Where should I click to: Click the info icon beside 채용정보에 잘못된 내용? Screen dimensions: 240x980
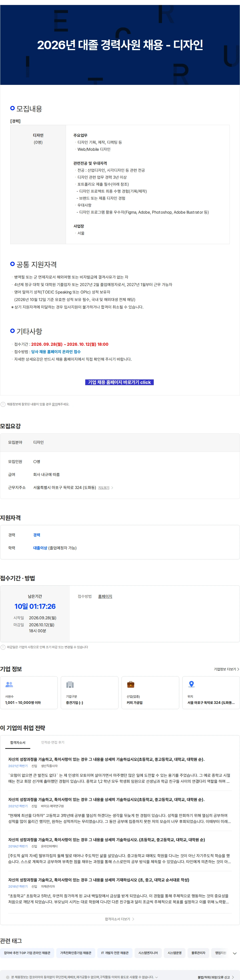(3, 404)
